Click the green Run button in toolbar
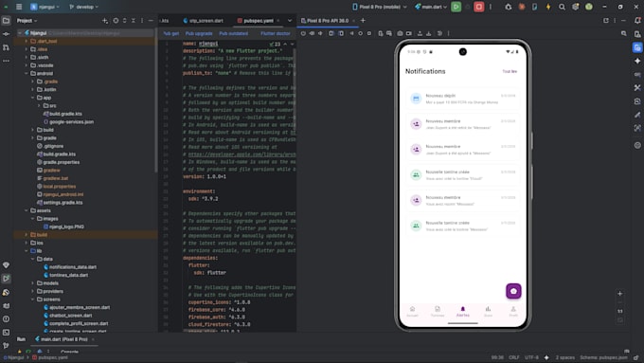The height and width of the screenshot is (363, 644). (x=456, y=7)
